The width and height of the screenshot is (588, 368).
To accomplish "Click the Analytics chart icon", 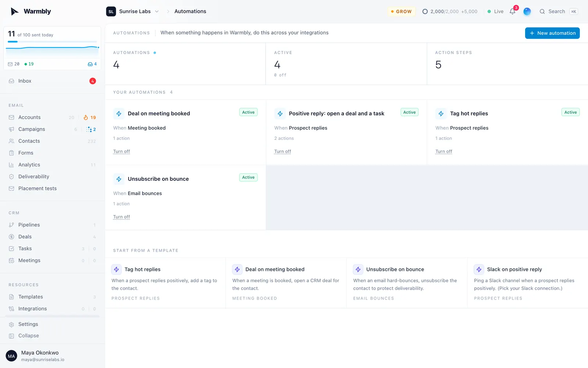I will (11, 165).
